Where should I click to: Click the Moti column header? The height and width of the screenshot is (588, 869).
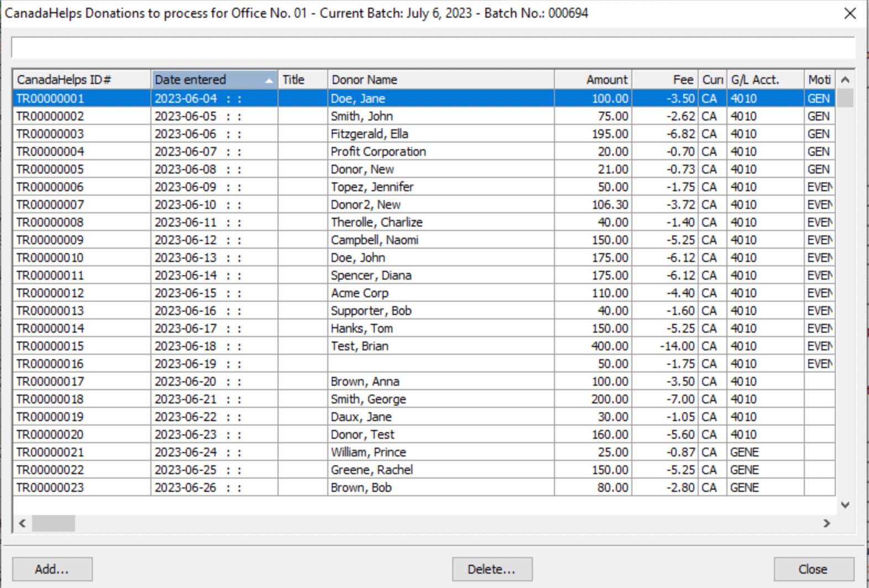click(820, 80)
